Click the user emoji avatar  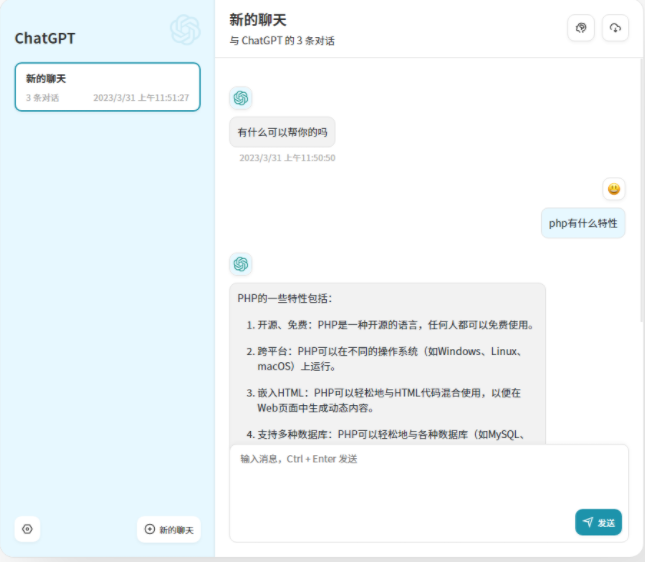tap(614, 189)
